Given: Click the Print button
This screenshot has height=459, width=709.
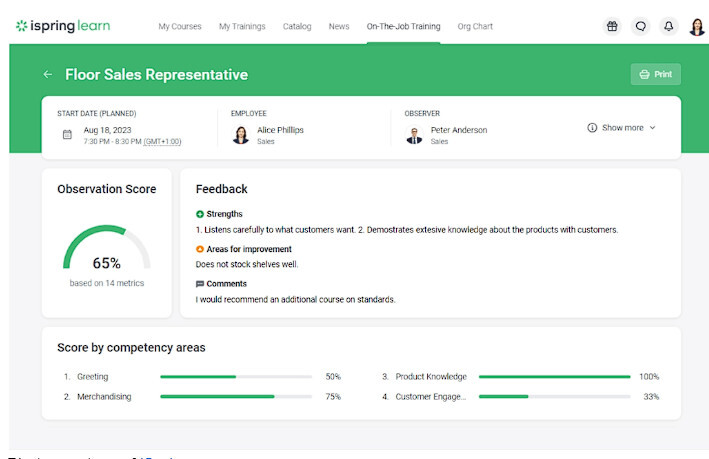Looking at the screenshot, I should coord(656,74).
